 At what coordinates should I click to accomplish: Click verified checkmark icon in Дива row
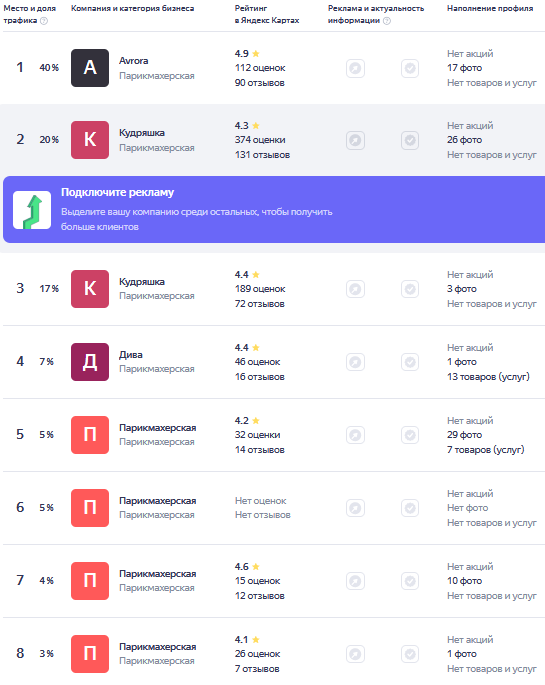click(x=410, y=362)
